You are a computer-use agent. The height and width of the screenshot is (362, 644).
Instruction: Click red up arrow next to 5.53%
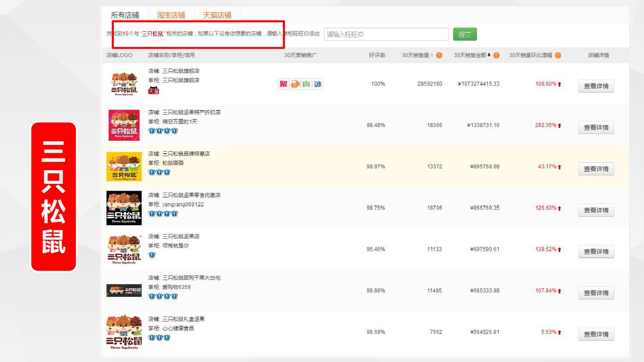pyautogui.click(x=559, y=332)
